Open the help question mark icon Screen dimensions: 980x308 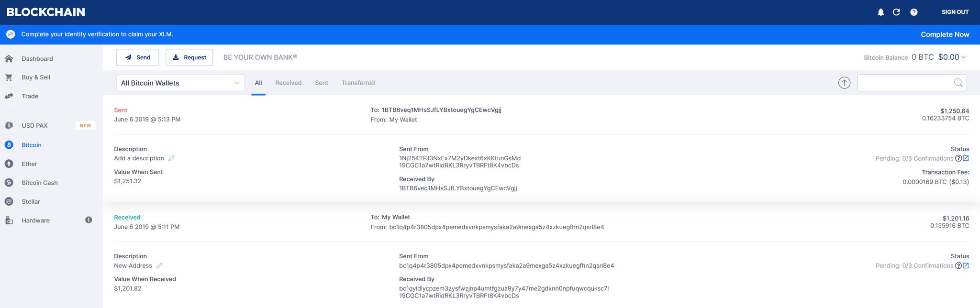(913, 12)
